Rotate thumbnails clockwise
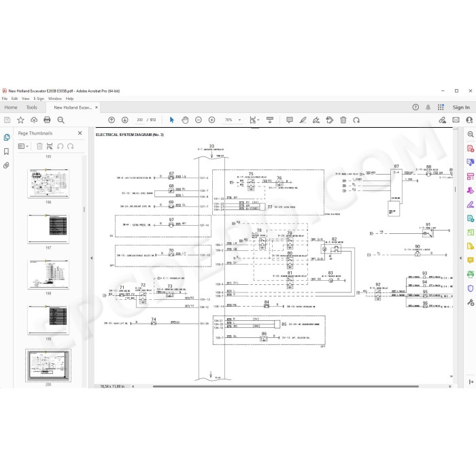 coord(71,146)
